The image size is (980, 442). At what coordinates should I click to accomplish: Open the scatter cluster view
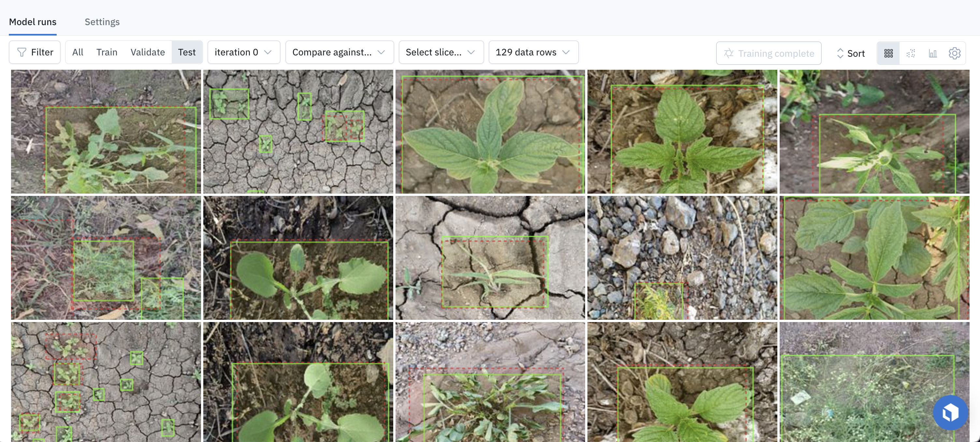click(x=910, y=53)
